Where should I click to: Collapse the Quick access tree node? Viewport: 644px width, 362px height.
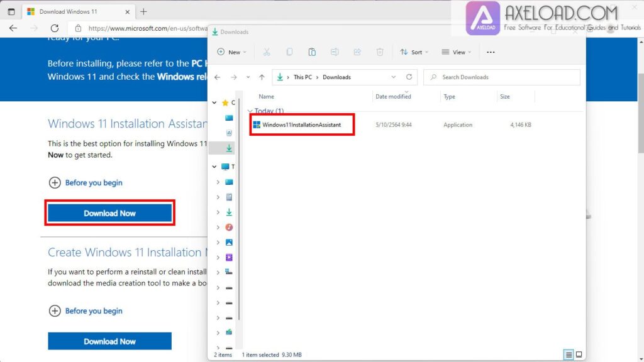[x=214, y=102]
